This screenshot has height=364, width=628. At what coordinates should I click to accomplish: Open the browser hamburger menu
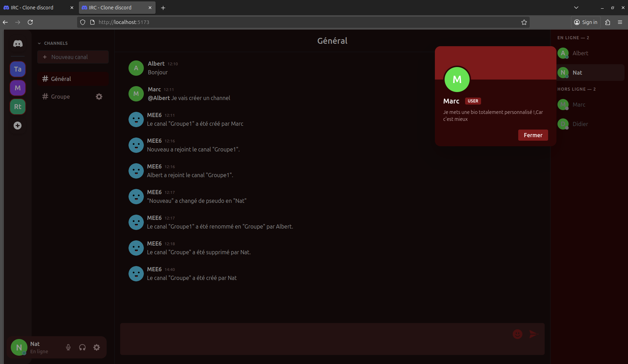pyautogui.click(x=620, y=22)
